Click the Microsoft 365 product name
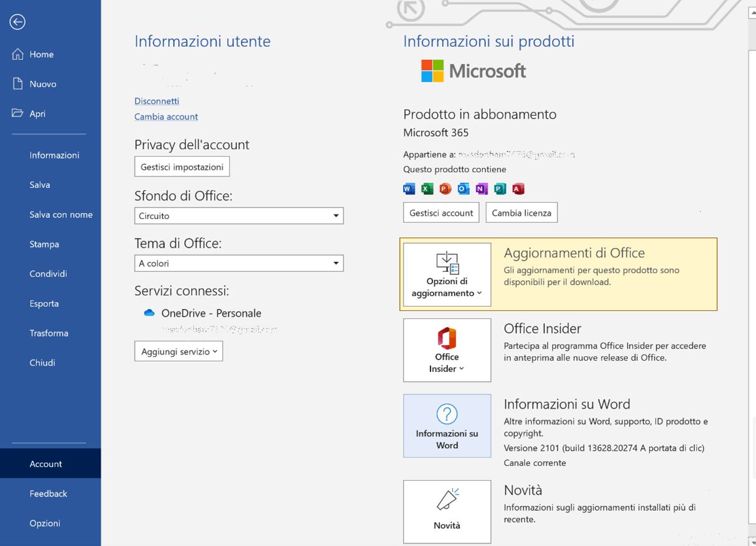 click(436, 132)
